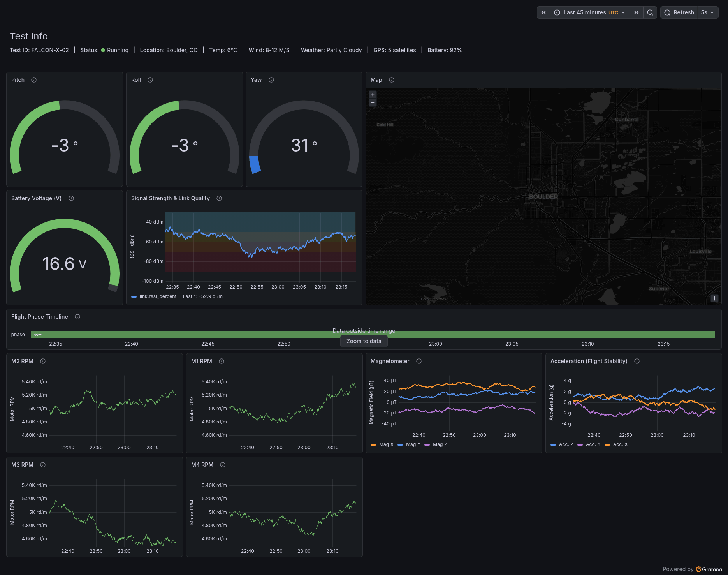The width and height of the screenshot is (728, 575).
Task: Toggle Acc. Z series visibility in legend
Action: click(x=562, y=444)
